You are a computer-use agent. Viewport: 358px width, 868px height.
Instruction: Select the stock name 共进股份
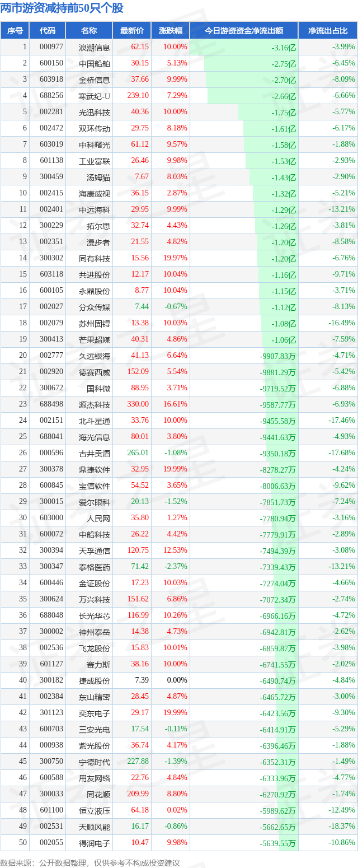[x=95, y=275]
